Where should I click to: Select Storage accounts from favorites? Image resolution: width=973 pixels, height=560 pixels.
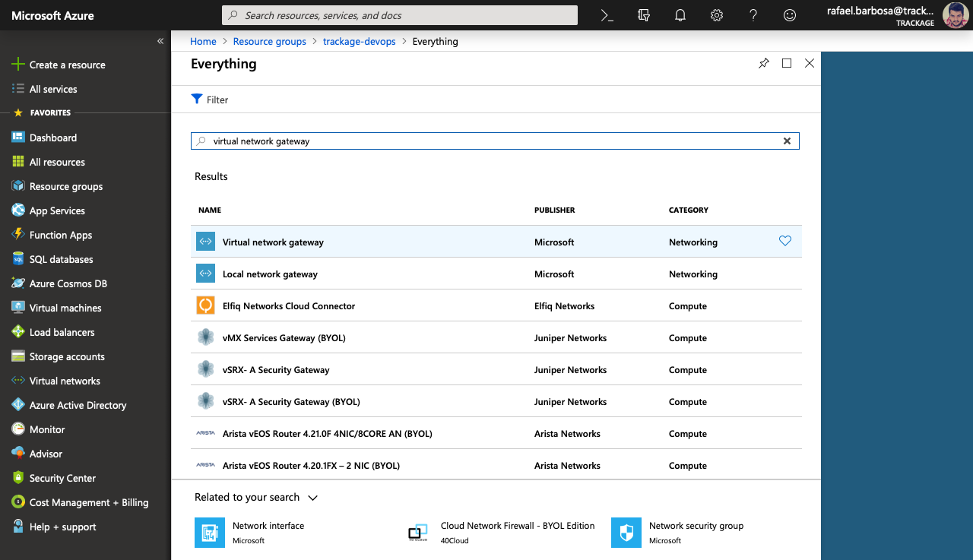(67, 356)
